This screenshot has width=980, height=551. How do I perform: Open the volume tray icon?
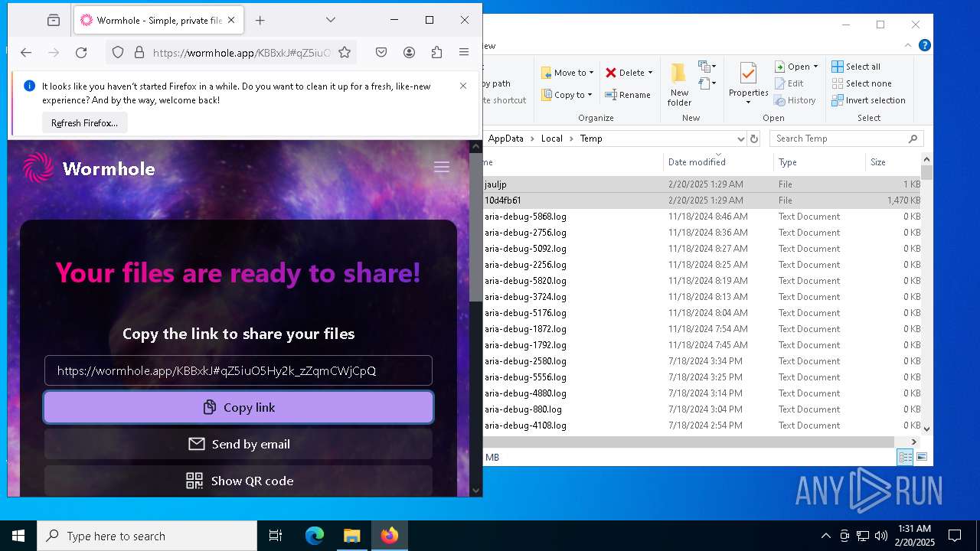(x=881, y=536)
